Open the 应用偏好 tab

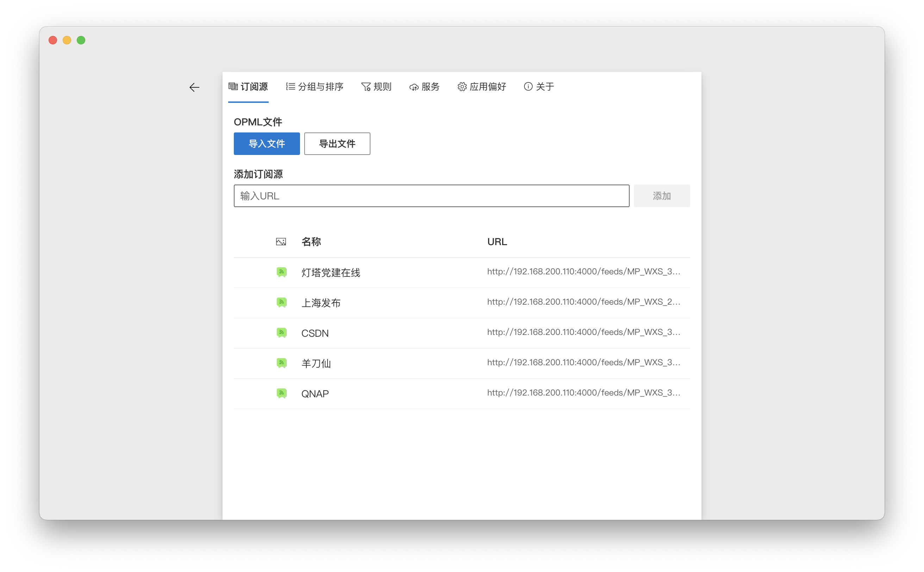(481, 87)
